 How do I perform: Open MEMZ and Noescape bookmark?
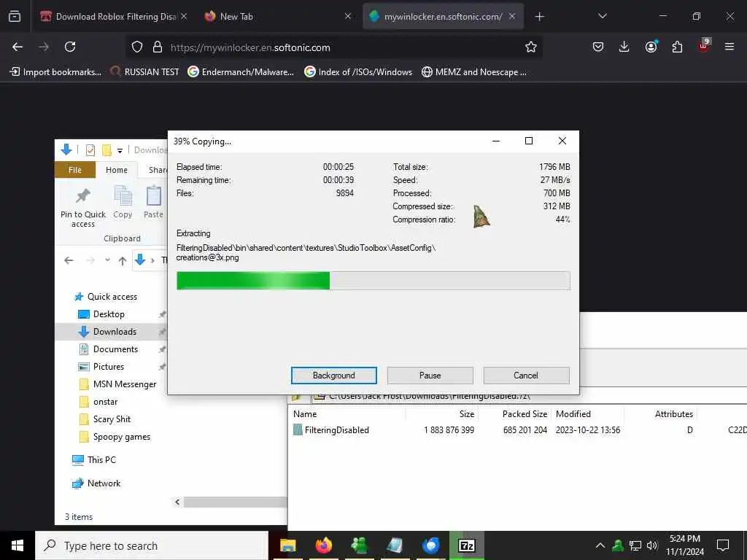(474, 72)
